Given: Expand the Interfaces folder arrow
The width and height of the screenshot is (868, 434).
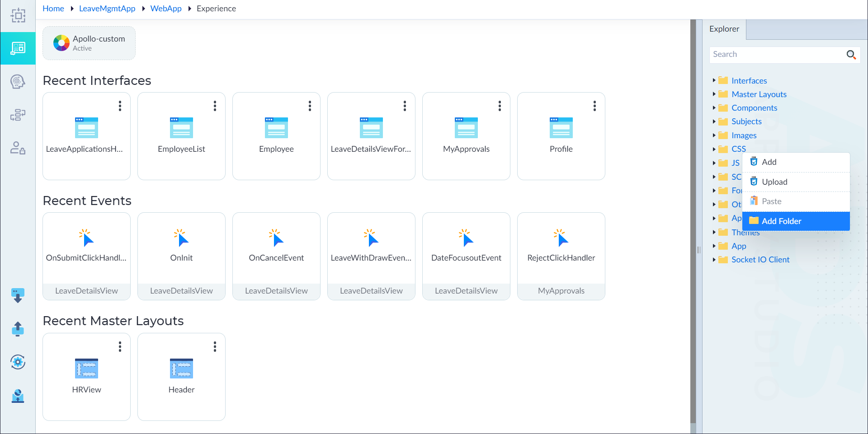Looking at the screenshot, I should coord(714,80).
